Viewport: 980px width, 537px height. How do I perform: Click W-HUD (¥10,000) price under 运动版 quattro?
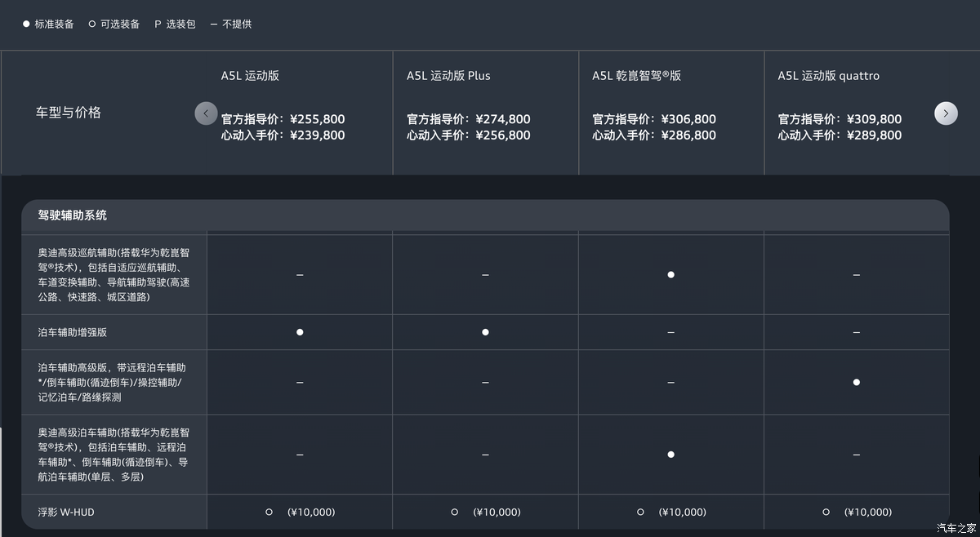(868, 513)
